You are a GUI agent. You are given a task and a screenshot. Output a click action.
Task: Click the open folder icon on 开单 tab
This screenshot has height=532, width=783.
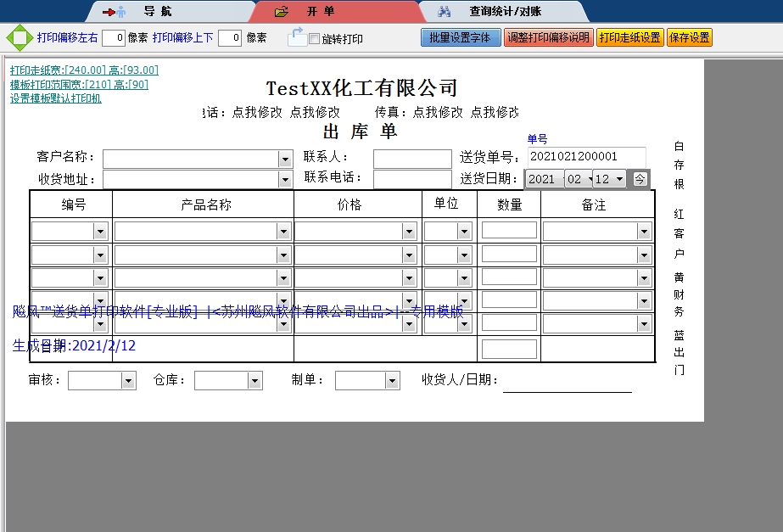(x=280, y=11)
